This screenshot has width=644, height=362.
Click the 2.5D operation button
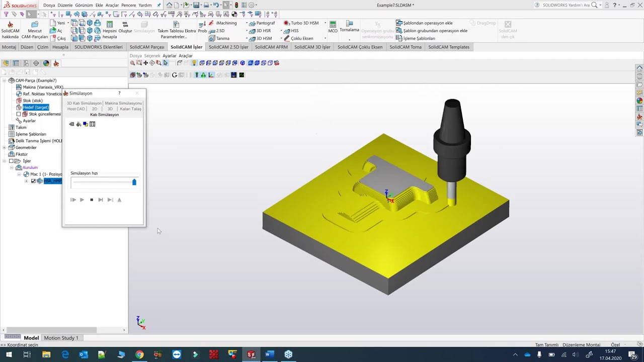coord(217,31)
